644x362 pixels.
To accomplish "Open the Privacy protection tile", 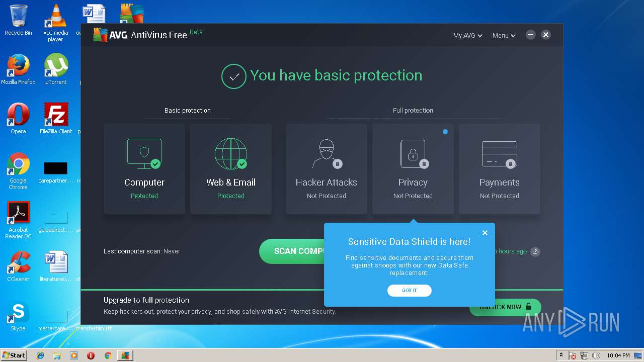I will [x=413, y=169].
